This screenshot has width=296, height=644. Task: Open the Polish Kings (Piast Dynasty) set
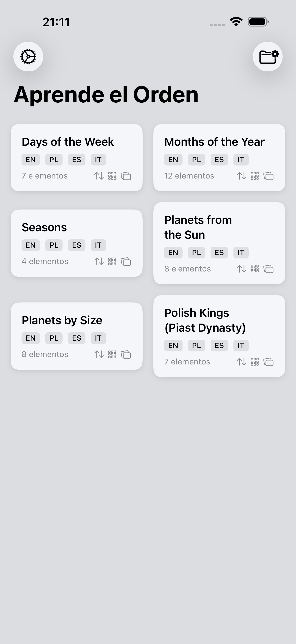(205, 320)
